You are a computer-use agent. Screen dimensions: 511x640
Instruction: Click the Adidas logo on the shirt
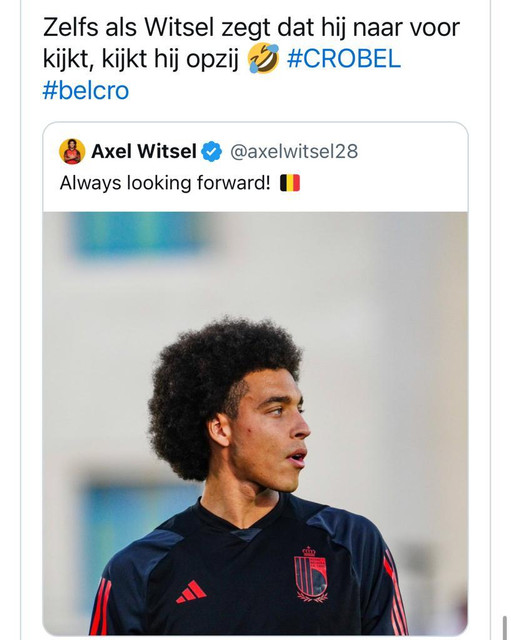191,592
